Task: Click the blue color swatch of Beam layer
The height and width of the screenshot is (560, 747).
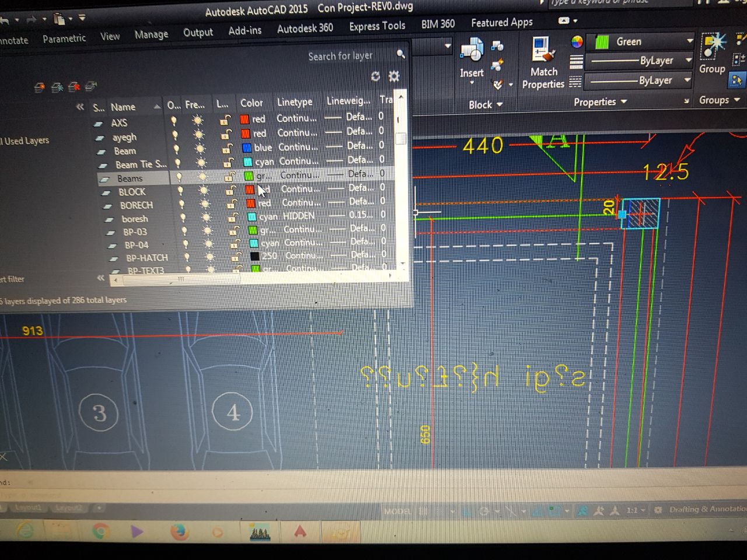Action: (x=247, y=148)
